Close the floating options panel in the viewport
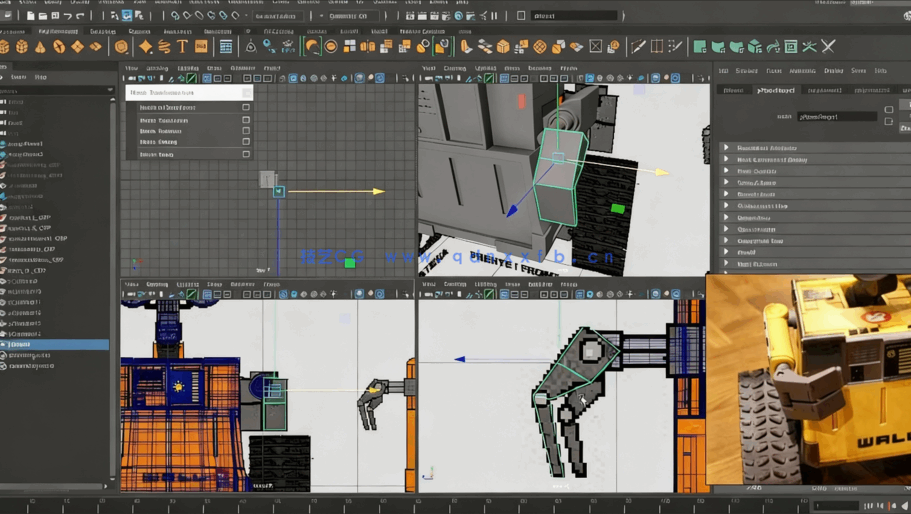This screenshot has height=514, width=911. 247,92
